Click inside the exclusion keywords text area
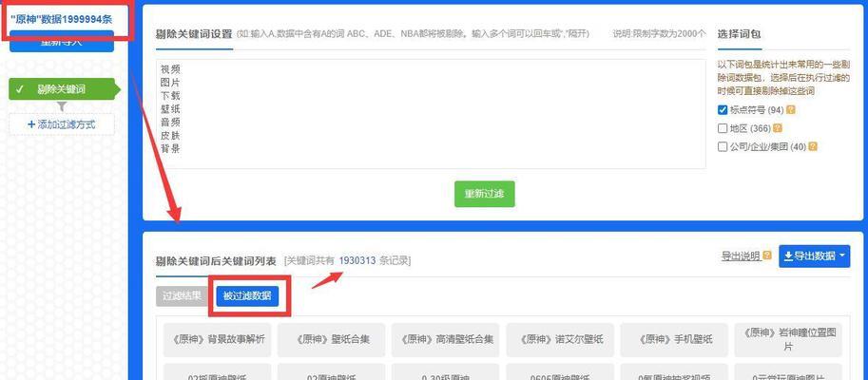 coord(431,114)
